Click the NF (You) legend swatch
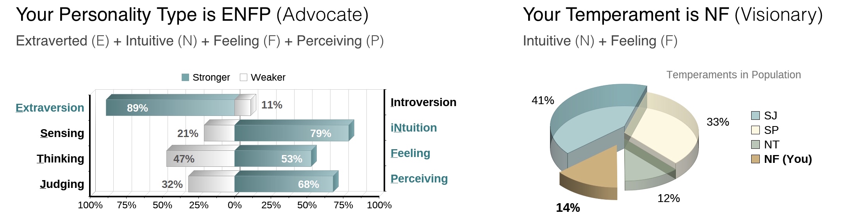868x213 pixels. point(755,159)
